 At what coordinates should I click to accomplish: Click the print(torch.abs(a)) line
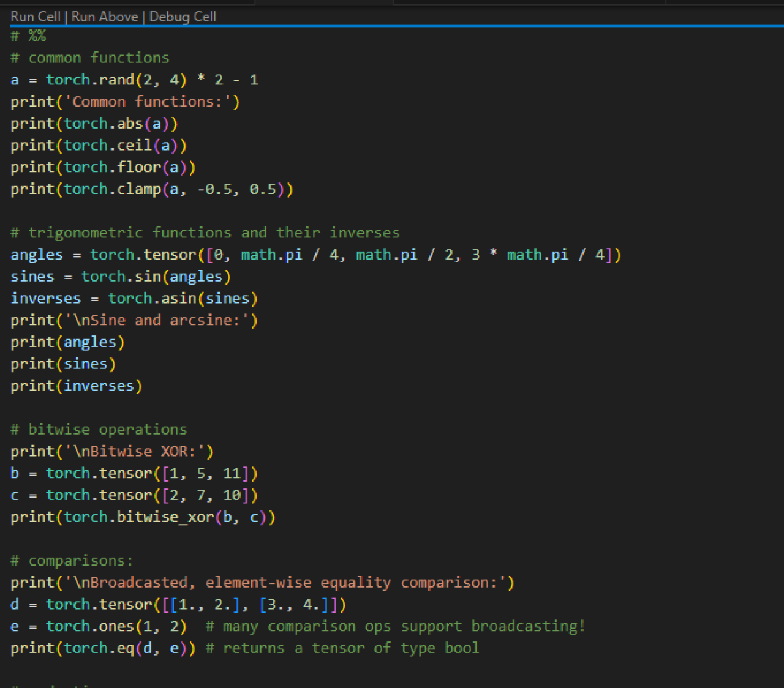[x=94, y=124]
